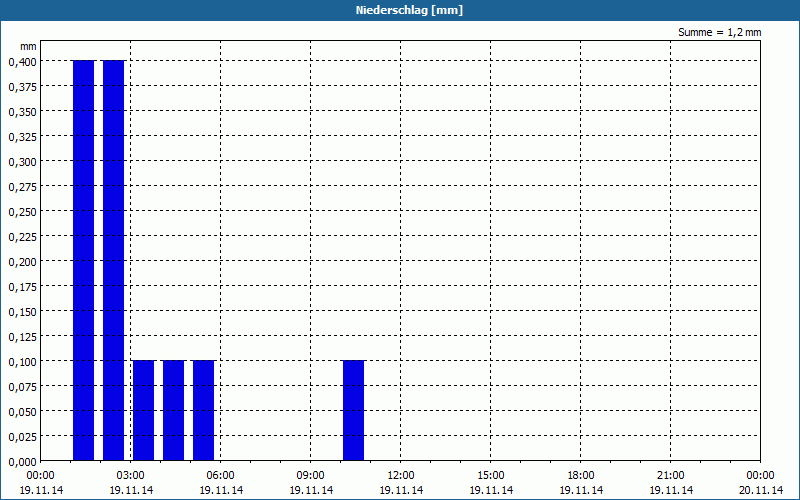Select the y-axis value 0,400
Image resolution: width=800 pixels, height=500 pixels.
[23, 61]
